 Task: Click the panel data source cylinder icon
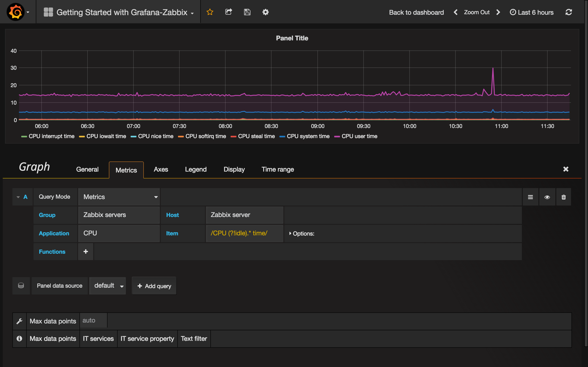(21, 285)
